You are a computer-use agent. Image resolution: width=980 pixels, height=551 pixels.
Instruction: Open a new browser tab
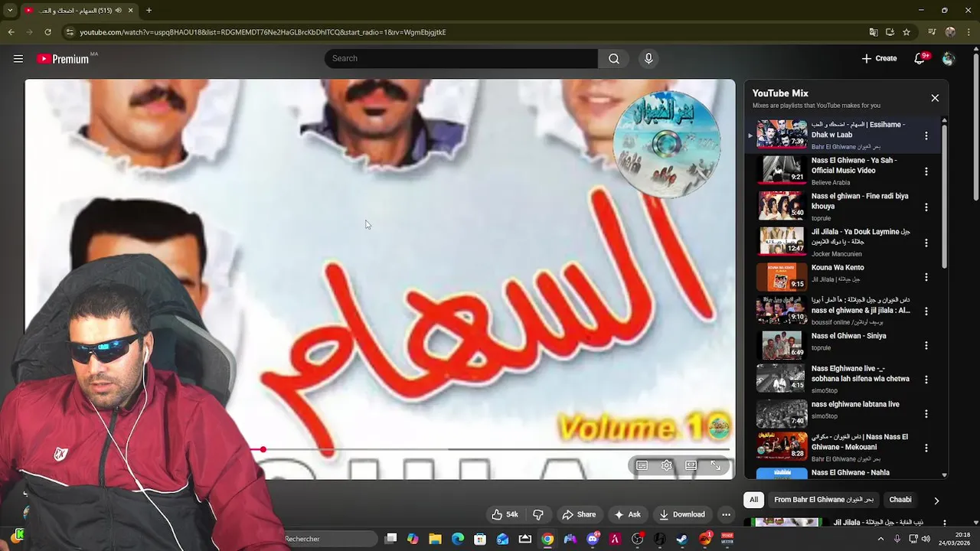pyautogui.click(x=149, y=11)
